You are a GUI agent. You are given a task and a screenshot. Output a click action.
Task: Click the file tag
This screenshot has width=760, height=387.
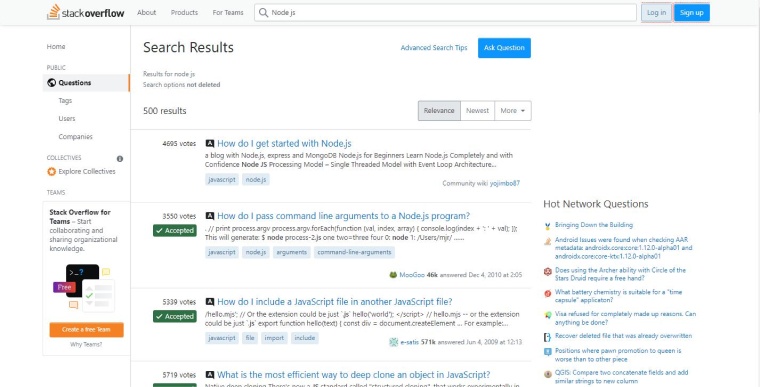tap(250, 338)
